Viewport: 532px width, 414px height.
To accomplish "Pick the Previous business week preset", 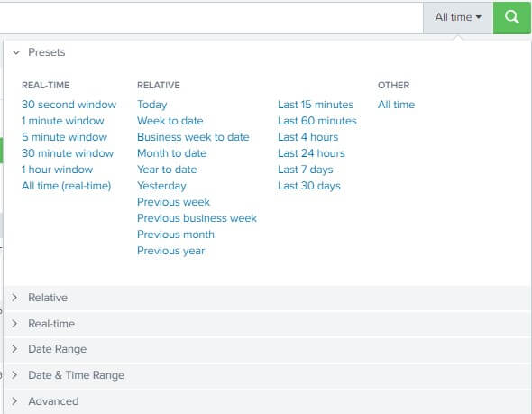I will 197,218.
